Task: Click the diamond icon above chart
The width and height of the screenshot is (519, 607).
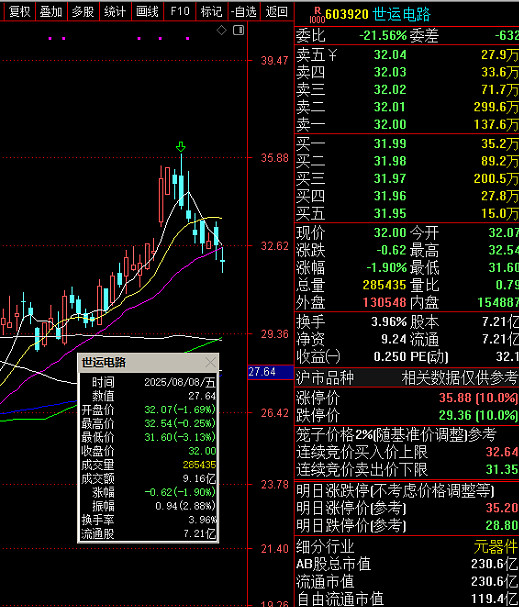Action: pos(221,30)
